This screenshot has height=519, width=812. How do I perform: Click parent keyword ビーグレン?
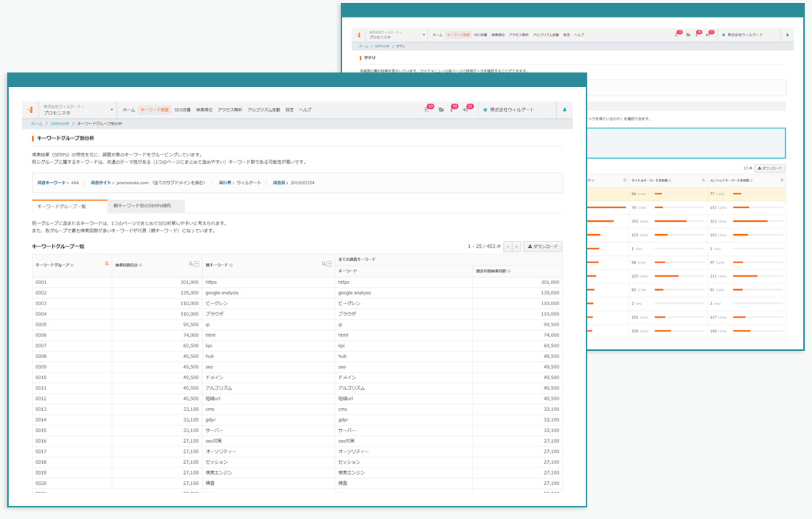[x=217, y=304]
